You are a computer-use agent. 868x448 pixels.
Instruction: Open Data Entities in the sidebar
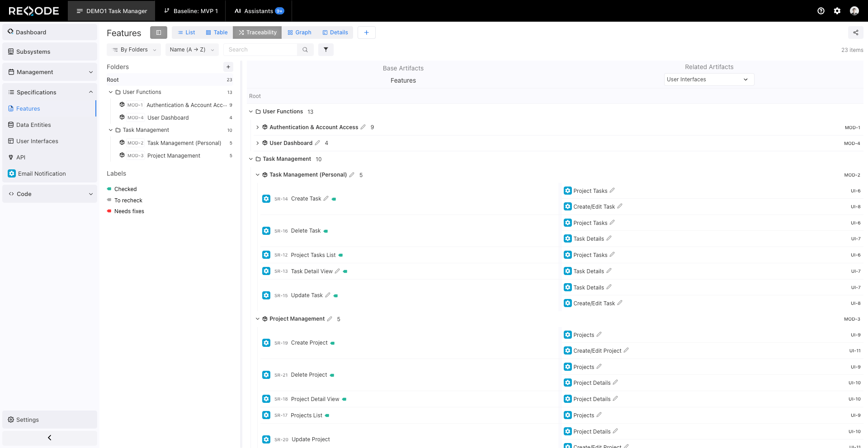33,125
